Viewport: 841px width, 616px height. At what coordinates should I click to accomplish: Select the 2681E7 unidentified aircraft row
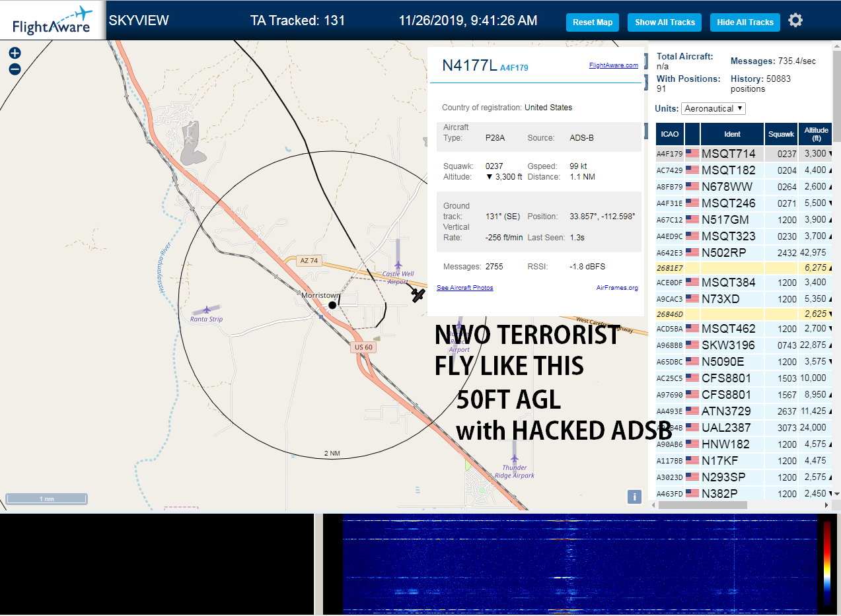click(744, 268)
